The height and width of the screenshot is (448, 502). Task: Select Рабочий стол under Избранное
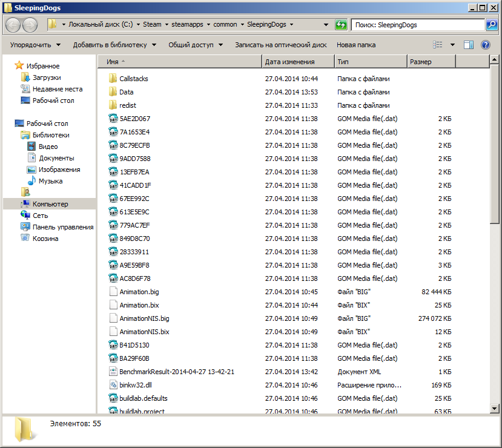coord(53,100)
